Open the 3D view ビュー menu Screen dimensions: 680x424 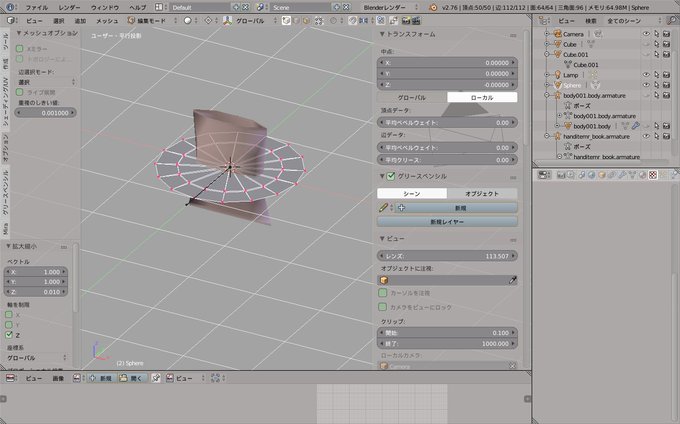(x=34, y=21)
